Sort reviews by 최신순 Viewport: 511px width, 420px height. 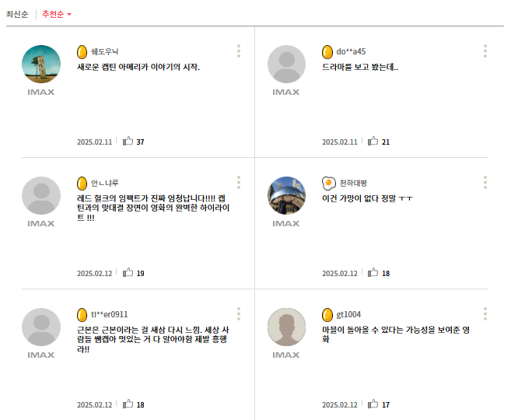pyautogui.click(x=16, y=14)
